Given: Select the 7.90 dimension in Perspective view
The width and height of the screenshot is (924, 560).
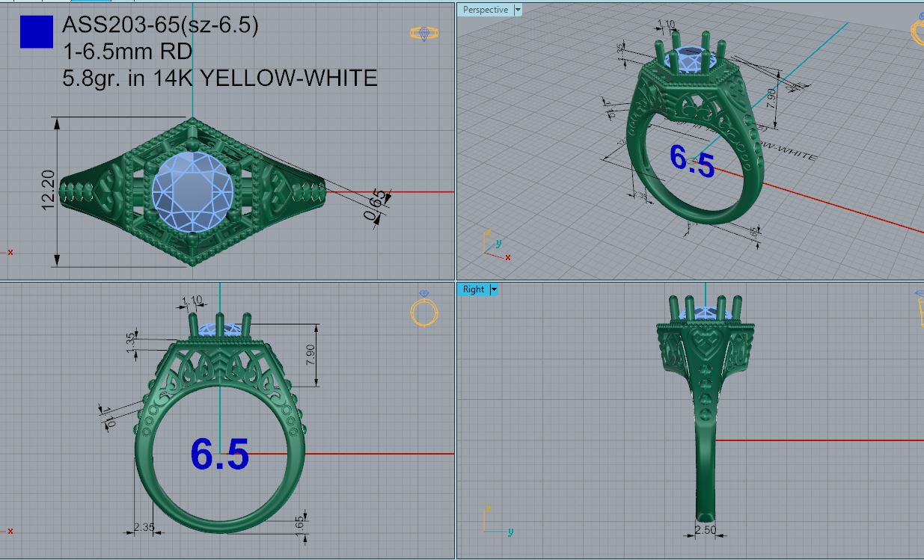Looking at the screenshot, I should (772, 100).
